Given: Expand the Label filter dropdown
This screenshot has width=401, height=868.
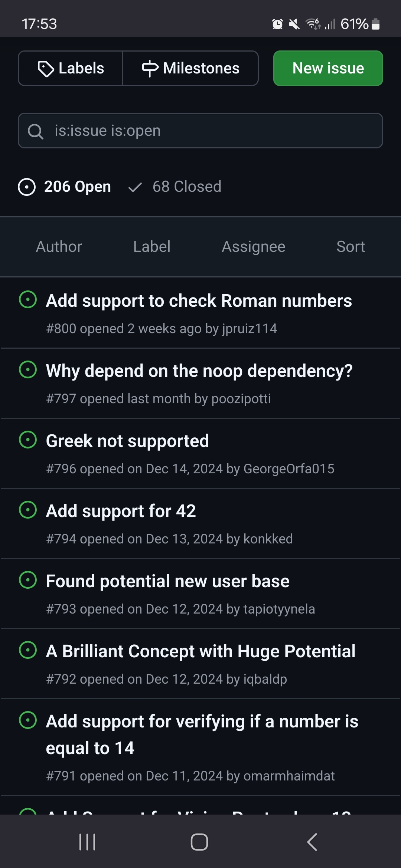Looking at the screenshot, I should (x=152, y=247).
